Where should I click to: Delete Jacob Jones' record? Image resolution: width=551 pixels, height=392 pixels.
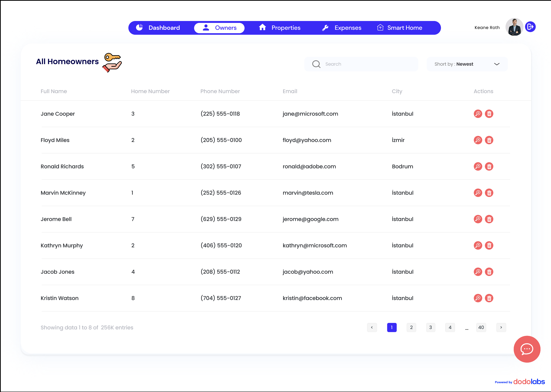click(x=489, y=272)
